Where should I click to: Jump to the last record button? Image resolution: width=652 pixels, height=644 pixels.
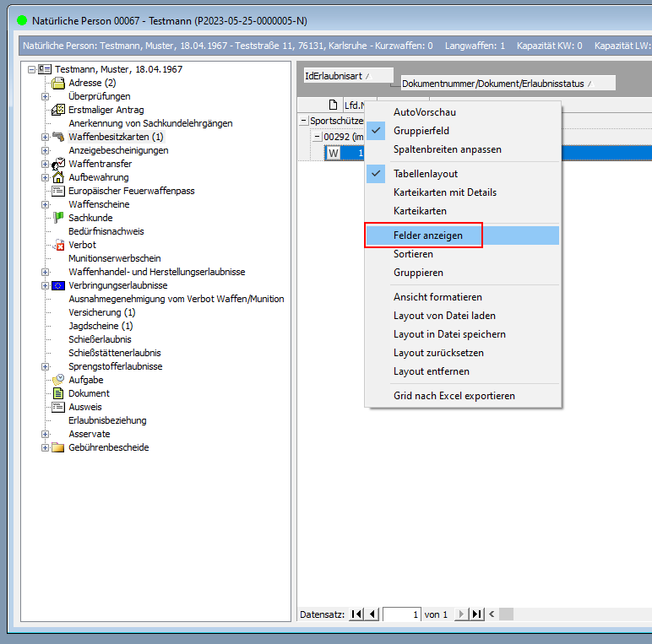[477, 614]
